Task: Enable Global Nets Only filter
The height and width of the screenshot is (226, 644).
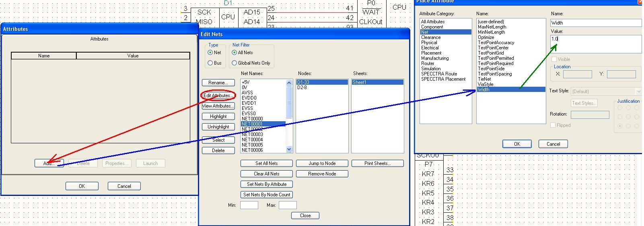Action: pyautogui.click(x=234, y=63)
